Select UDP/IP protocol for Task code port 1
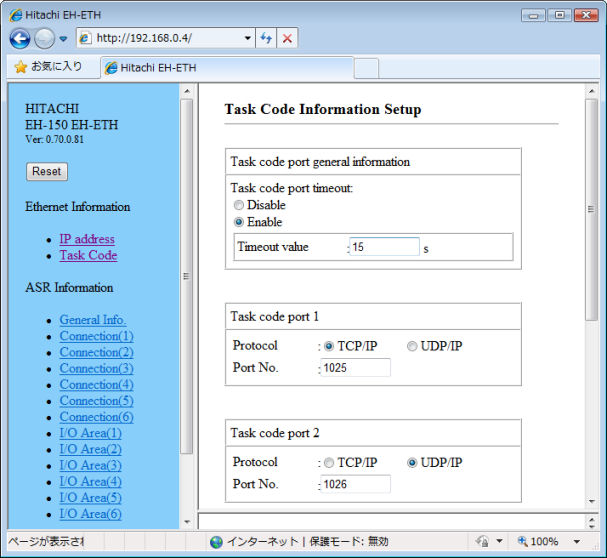The image size is (607, 558). pos(412,346)
